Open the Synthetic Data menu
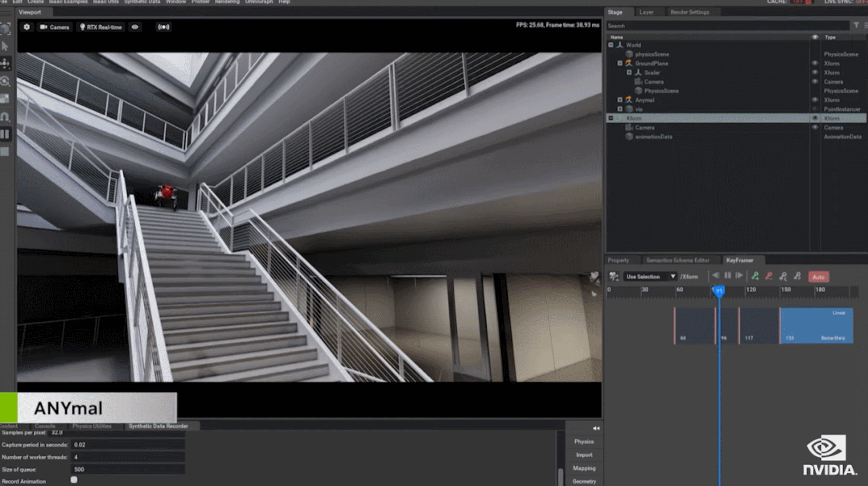The image size is (868, 486). pyautogui.click(x=142, y=2)
